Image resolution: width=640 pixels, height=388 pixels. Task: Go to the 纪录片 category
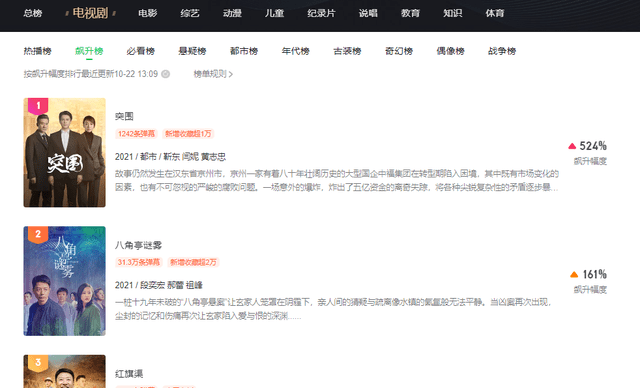click(321, 13)
